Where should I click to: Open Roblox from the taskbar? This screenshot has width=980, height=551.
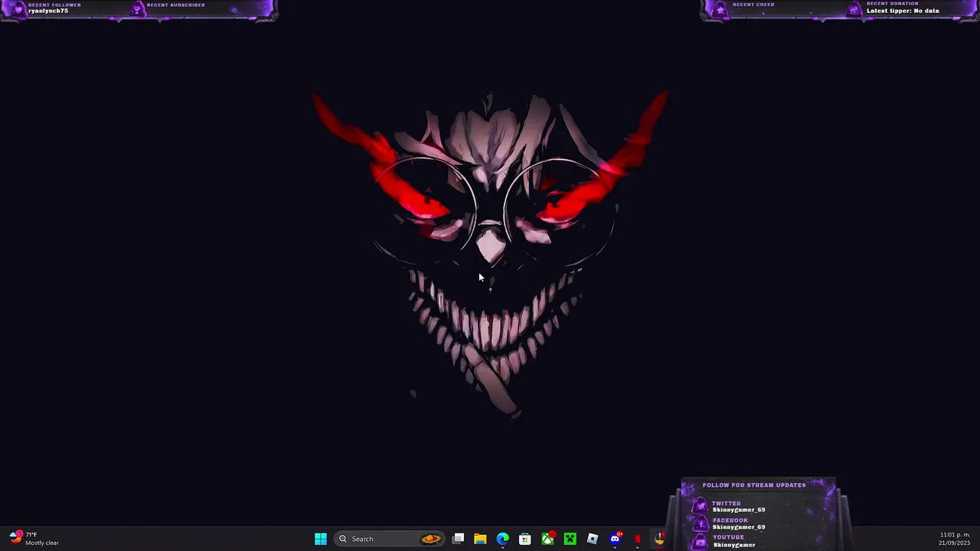coord(592,539)
